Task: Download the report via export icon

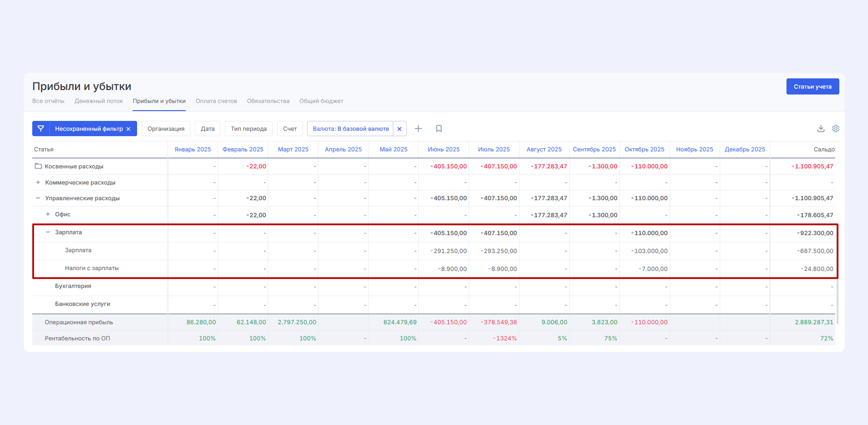Action: [821, 129]
